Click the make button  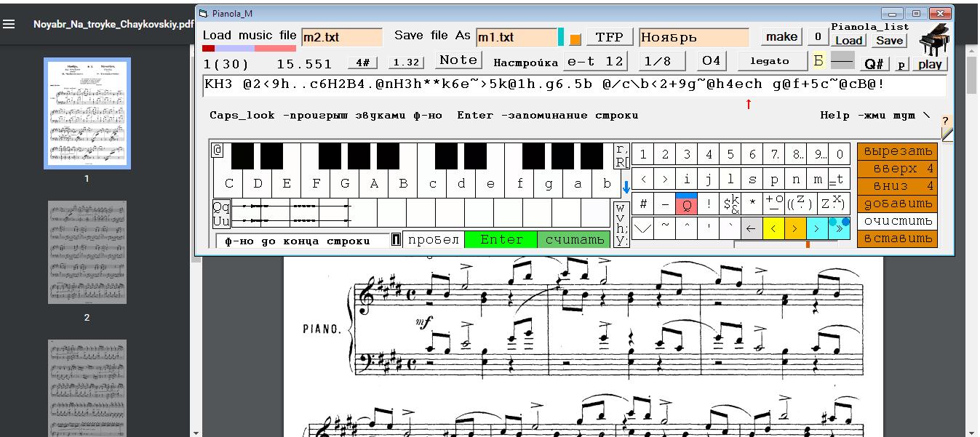(x=781, y=37)
